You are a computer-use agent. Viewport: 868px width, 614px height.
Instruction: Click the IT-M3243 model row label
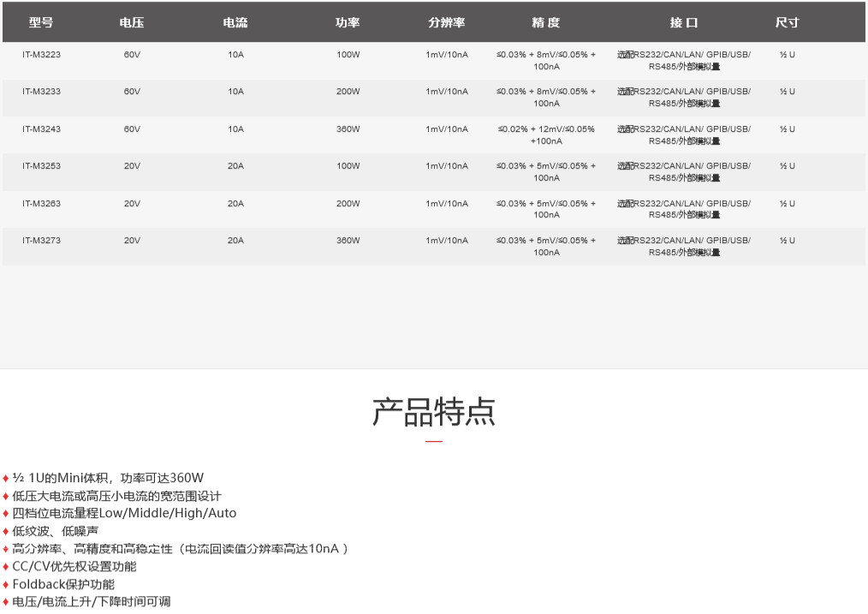pyautogui.click(x=41, y=129)
